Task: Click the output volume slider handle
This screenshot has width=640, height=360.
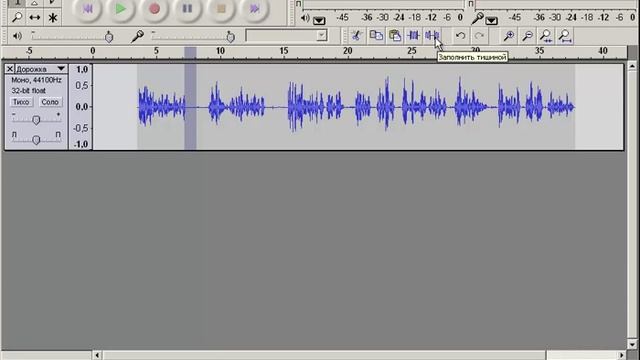Action: tap(109, 38)
